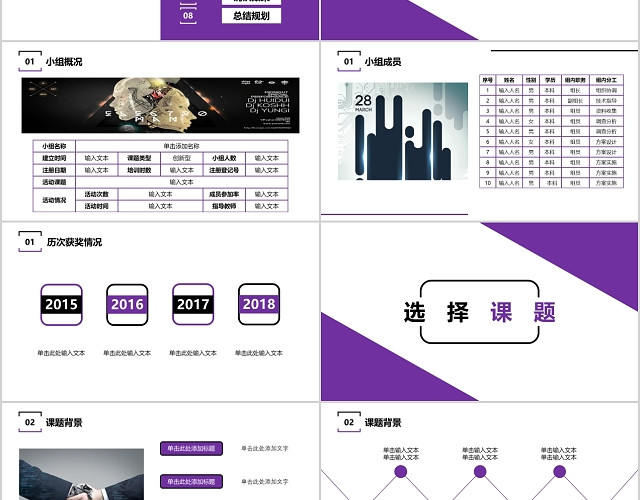
Task: Click the 单击添加名称 placeholder cell
Action: click(182, 146)
